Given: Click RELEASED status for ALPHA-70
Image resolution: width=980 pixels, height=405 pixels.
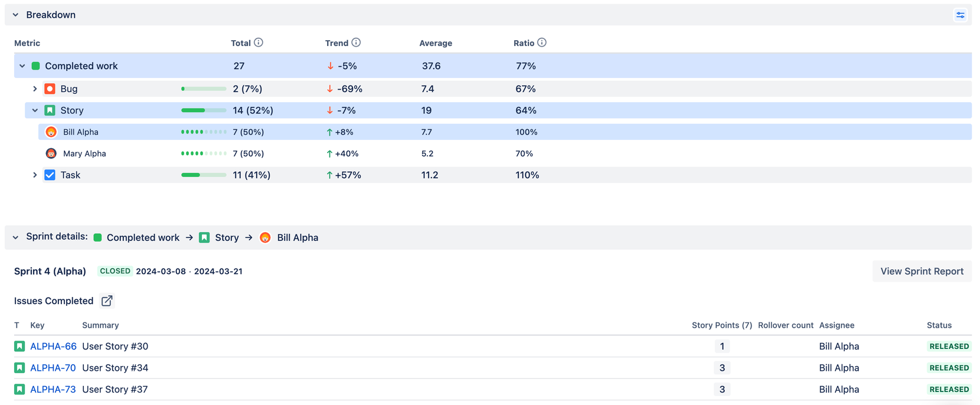Looking at the screenshot, I should pos(949,368).
